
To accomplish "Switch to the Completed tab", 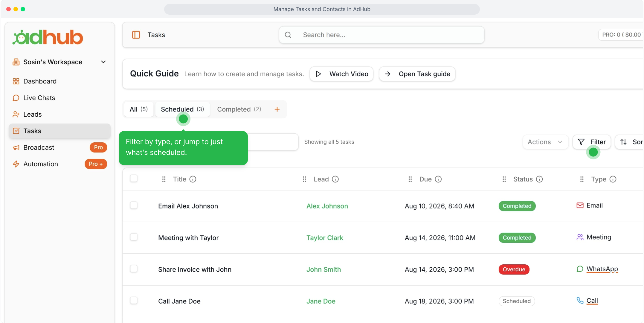I will (239, 109).
